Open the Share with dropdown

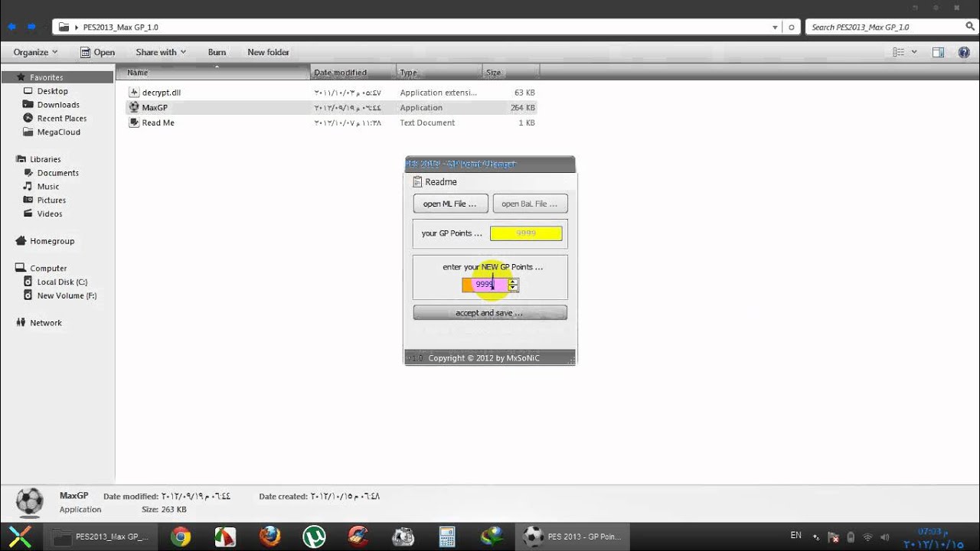pyautogui.click(x=161, y=52)
